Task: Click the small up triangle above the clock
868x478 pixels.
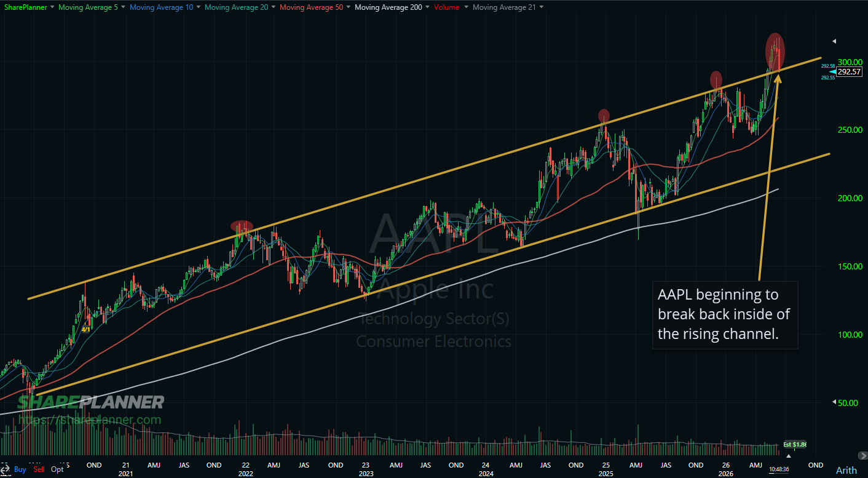Action: (789, 456)
